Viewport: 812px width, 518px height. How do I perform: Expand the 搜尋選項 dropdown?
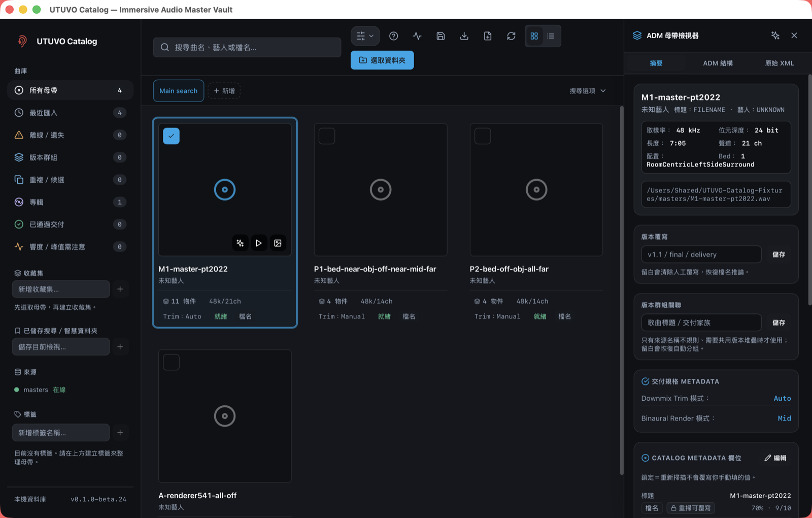click(588, 91)
